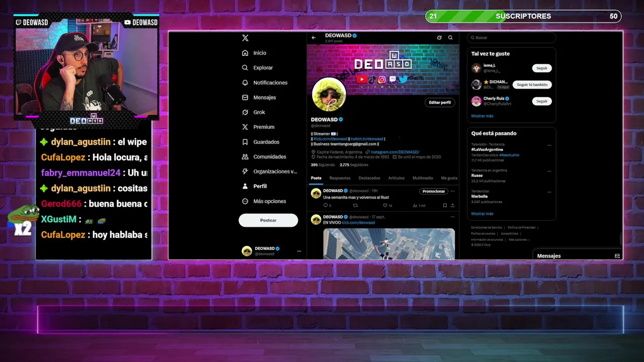Repost the Rust post
Screen dimensions: 644x362
(355, 205)
